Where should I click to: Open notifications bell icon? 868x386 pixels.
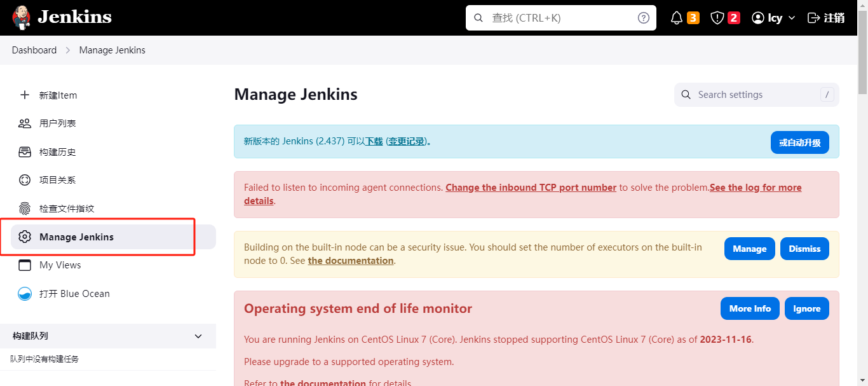676,18
